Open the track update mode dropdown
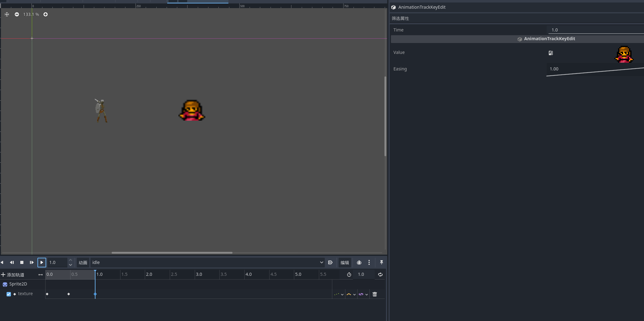This screenshot has height=321, width=644. click(339, 294)
